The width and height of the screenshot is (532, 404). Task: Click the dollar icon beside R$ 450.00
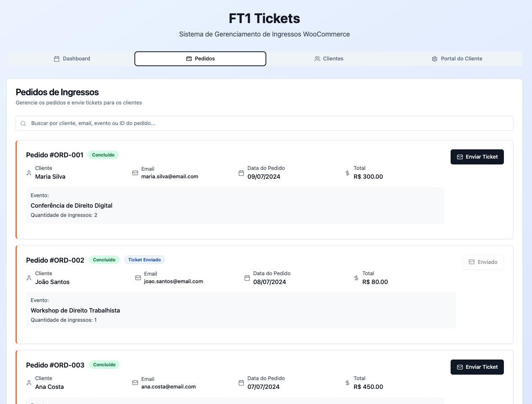pyautogui.click(x=347, y=383)
